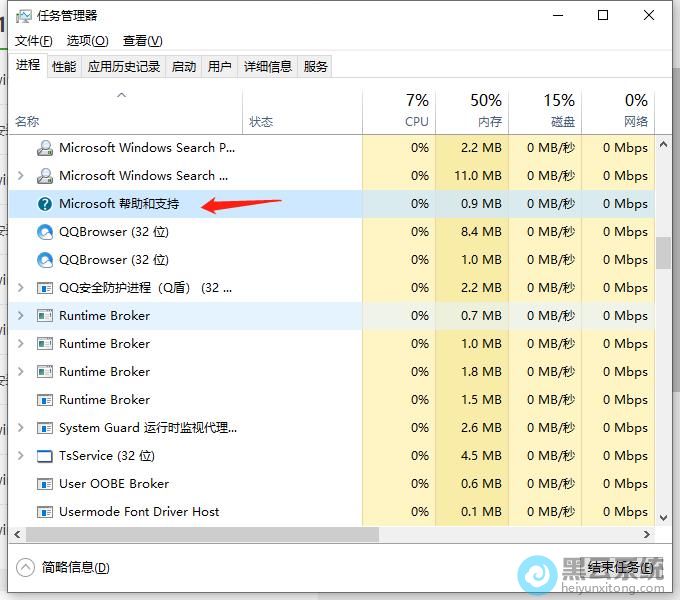Click the Usermode Font Driver Host icon
680x600 pixels.
(44, 512)
